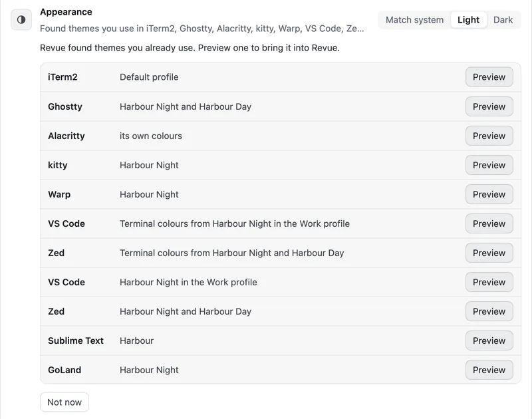Preview the Sublime Text Harbour theme

(x=489, y=341)
